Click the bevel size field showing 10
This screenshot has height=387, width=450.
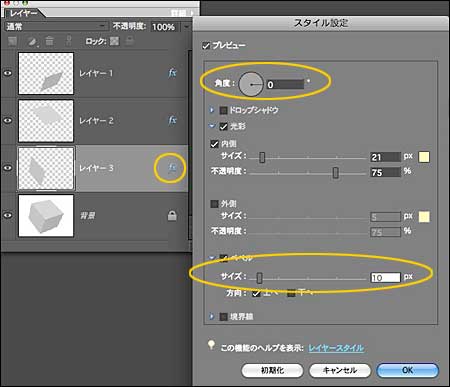(385, 277)
